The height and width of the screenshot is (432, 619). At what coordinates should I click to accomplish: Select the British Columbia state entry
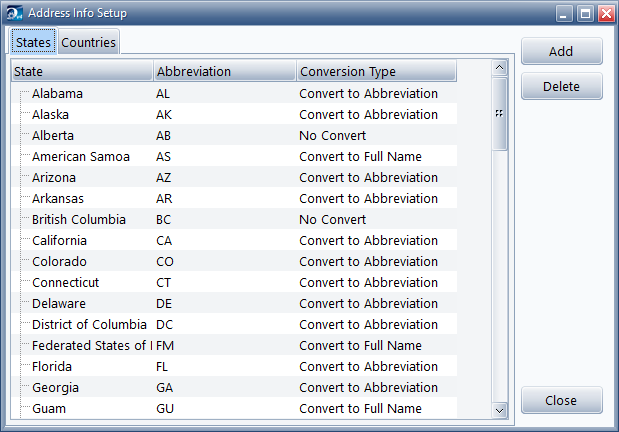(78, 219)
